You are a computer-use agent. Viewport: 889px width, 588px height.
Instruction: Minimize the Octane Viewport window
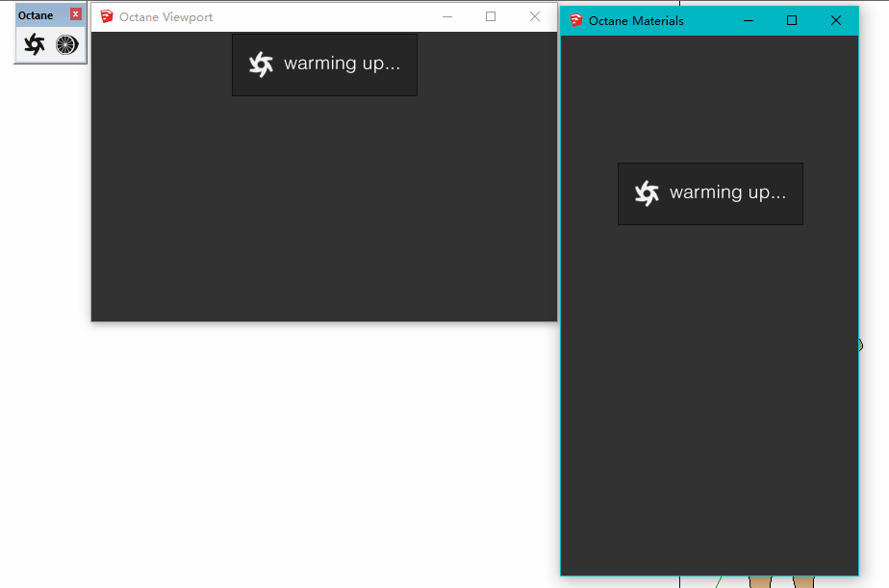446,16
